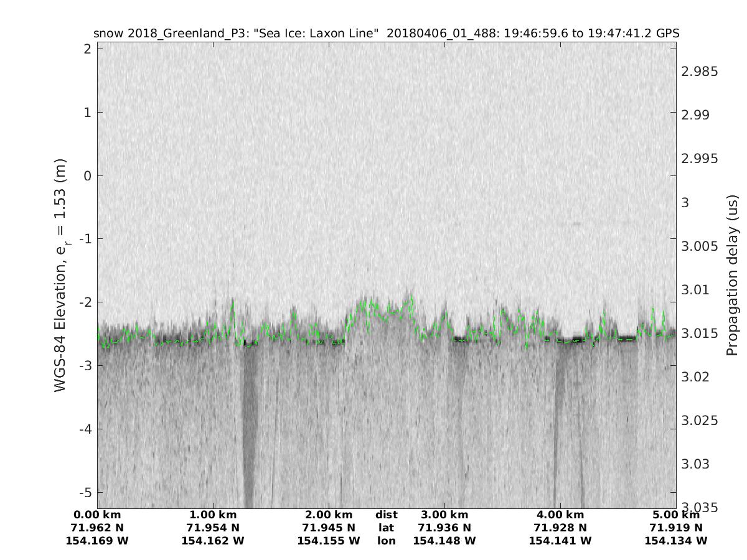
Task: Click the WGS-84 Elevation y-axis label
Action: (61, 275)
